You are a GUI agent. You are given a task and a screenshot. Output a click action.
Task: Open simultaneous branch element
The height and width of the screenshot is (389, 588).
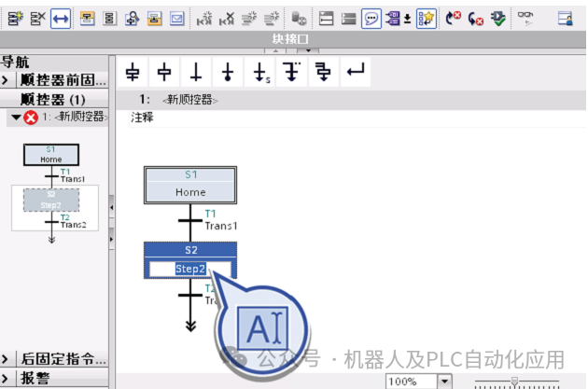tap(323, 72)
